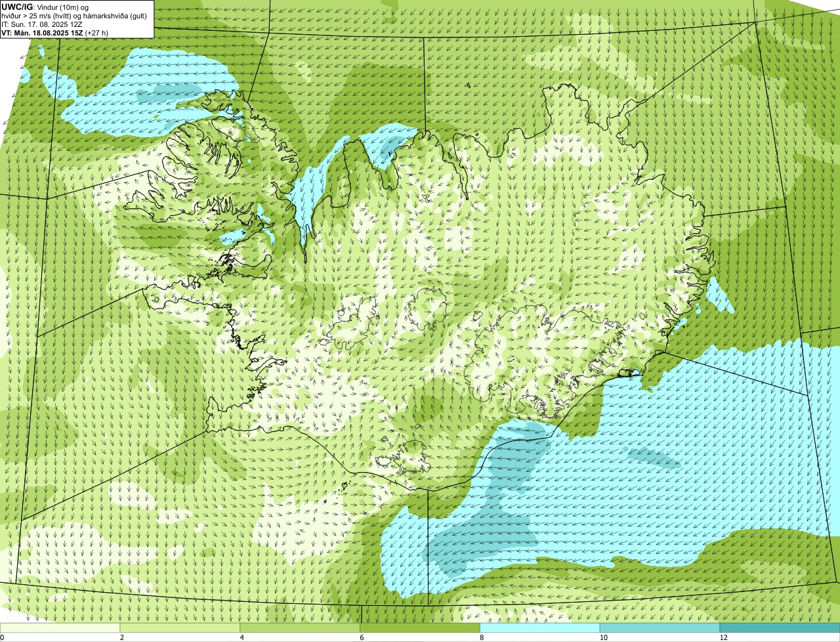
Task: Click the "IT: Sun. 17. 08. 2025 12Z" line
Action: (42, 24)
